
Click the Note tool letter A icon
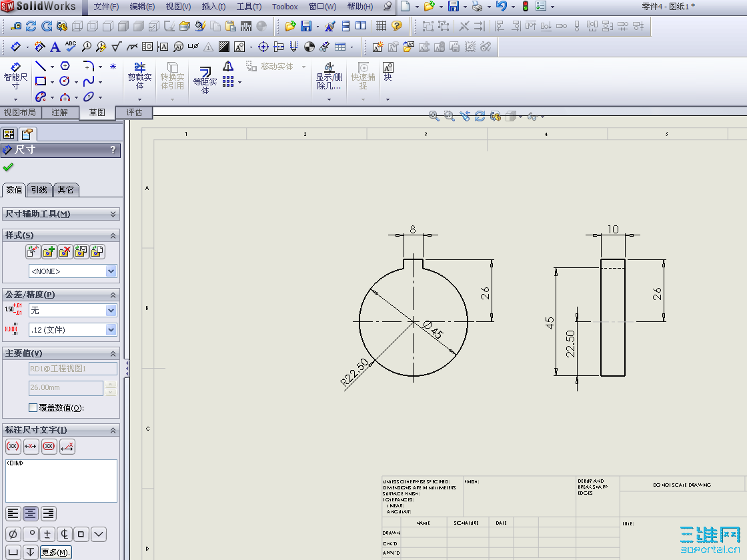click(55, 47)
